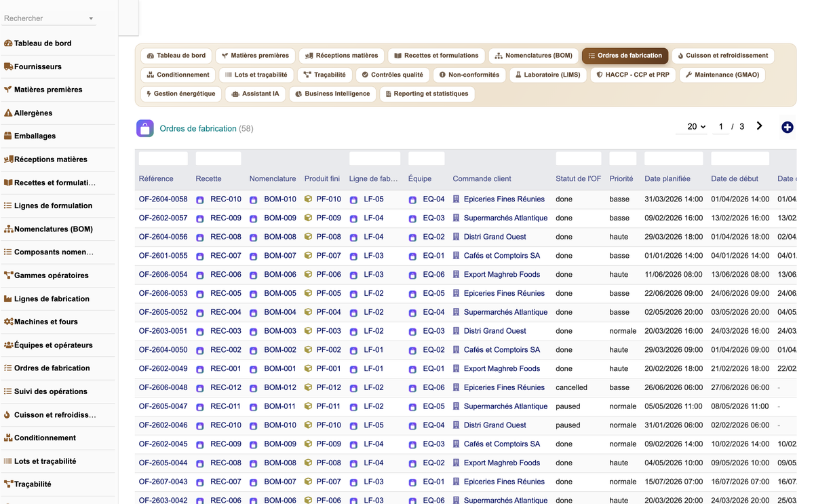This screenshot has width=814, height=504.
Task: Open order OF-2602-0049
Action: click(x=163, y=369)
